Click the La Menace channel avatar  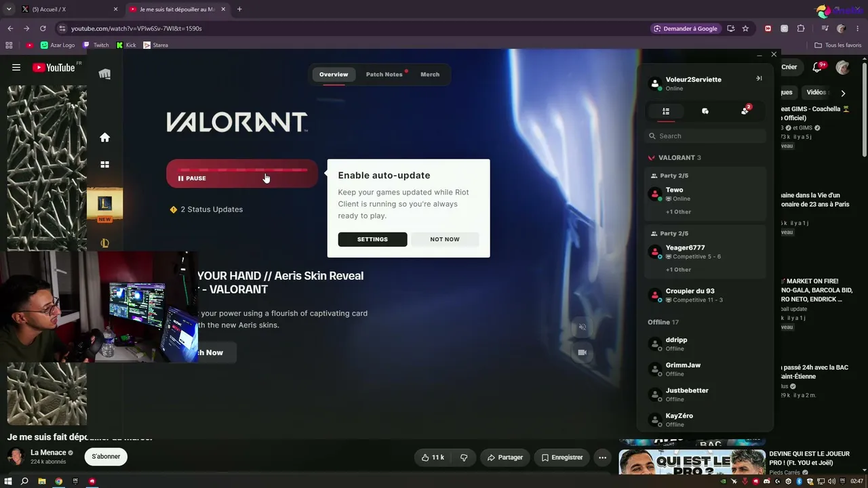(x=16, y=457)
